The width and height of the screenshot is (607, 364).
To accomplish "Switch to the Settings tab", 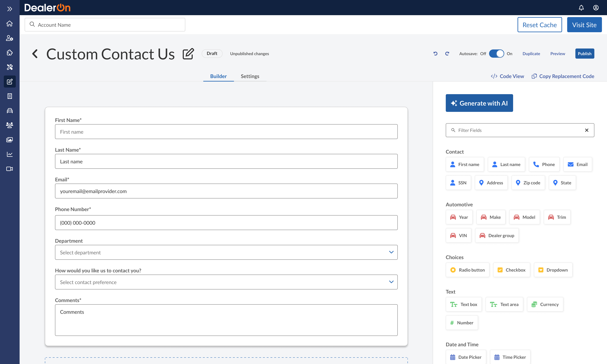I will 250,76.
